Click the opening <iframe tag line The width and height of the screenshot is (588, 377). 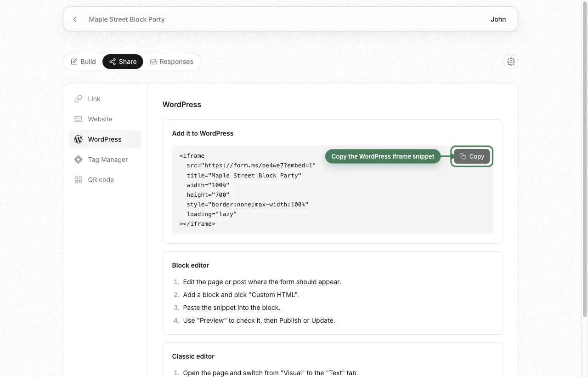[192, 156]
